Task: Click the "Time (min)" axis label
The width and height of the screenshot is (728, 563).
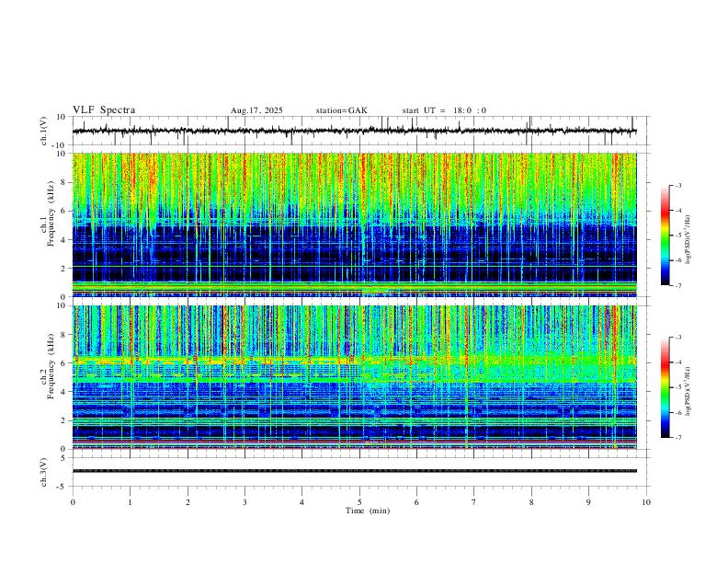Action: point(368,511)
